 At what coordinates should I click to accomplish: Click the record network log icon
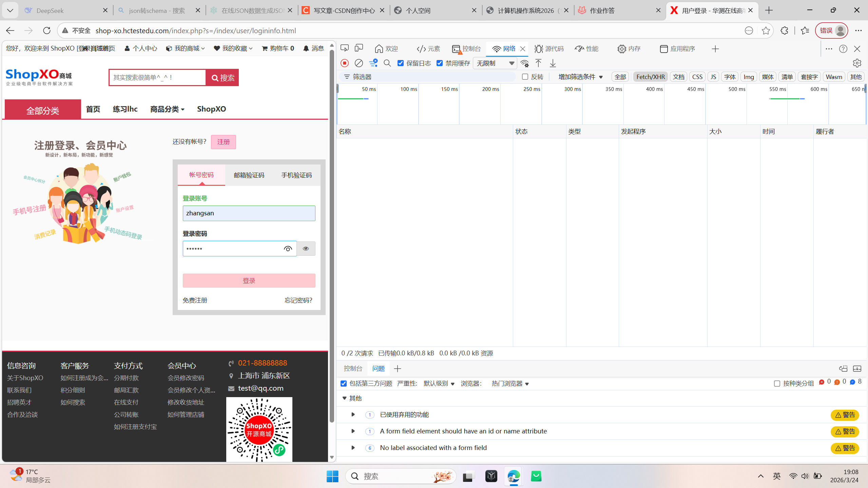pos(344,63)
